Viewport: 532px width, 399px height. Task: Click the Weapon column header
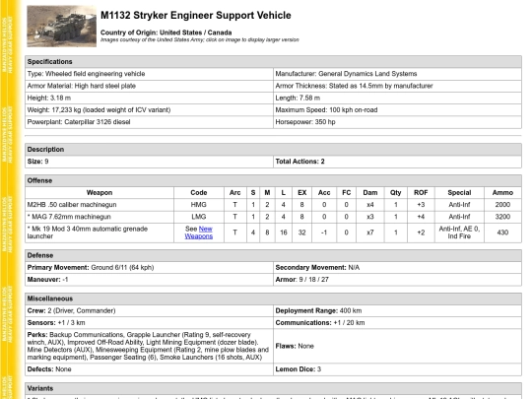(x=100, y=193)
